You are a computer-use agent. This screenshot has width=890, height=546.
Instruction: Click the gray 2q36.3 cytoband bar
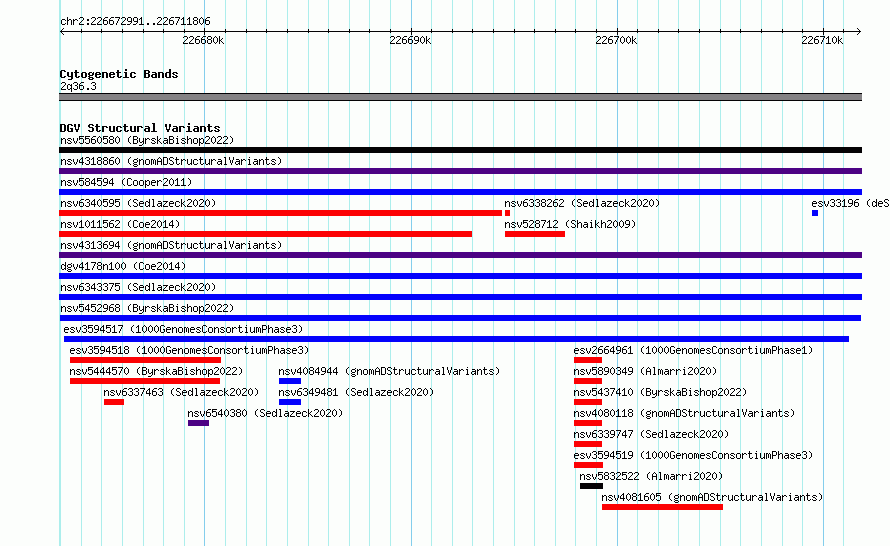[460, 97]
